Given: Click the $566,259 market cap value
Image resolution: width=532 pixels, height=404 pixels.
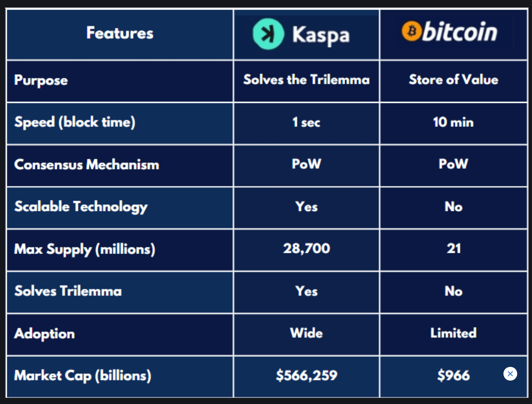Looking at the screenshot, I should pyautogui.click(x=306, y=375).
